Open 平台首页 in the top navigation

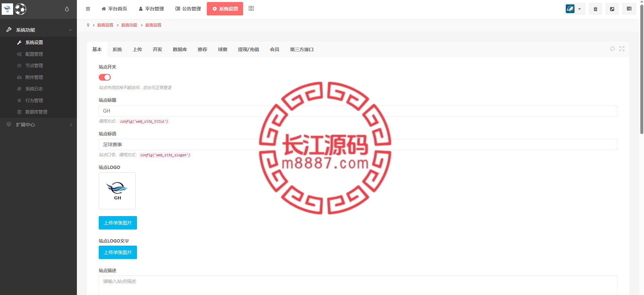point(114,9)
